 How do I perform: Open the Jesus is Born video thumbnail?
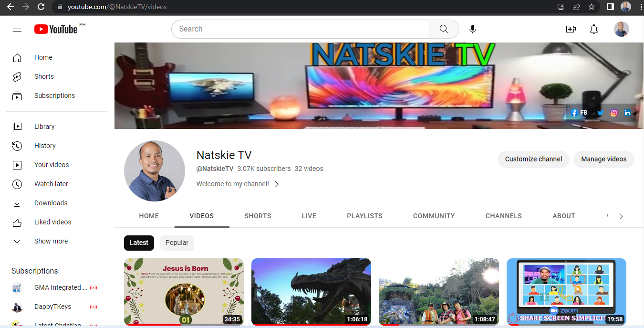[x=184, y=292]
